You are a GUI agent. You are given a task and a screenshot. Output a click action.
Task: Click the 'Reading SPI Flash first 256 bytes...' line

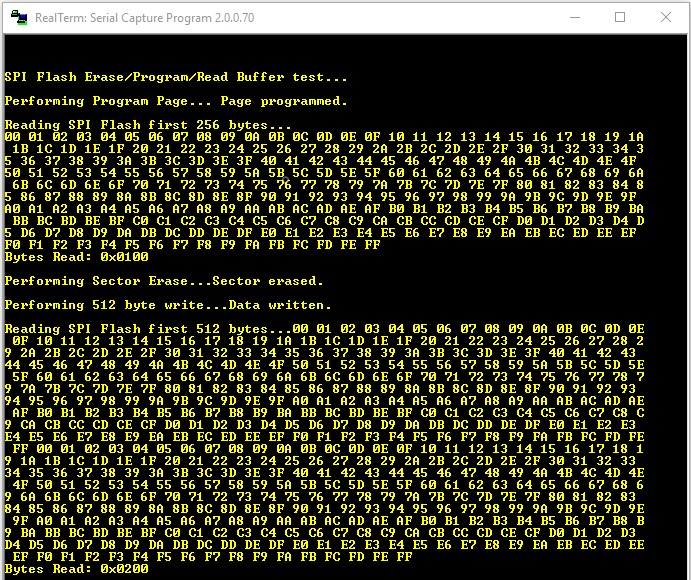click(x=148, y=125)
